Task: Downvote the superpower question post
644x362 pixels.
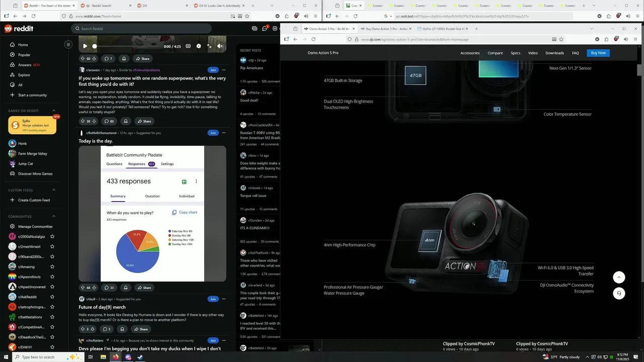Action: (x=94, y=121)
